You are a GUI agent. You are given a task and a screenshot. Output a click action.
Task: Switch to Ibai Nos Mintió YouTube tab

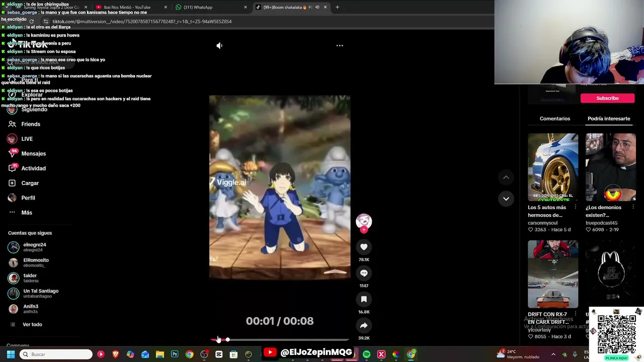(x=131, y=7)
